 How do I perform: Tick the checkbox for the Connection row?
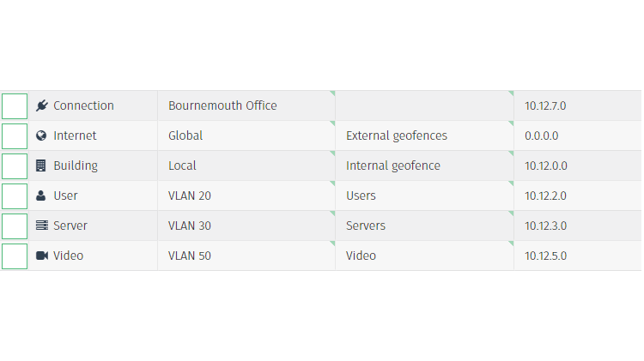tap(15, 106)
